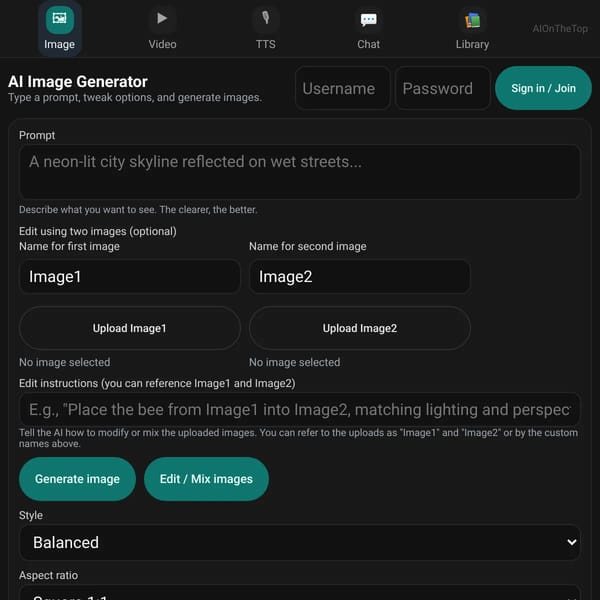Screen dimensions: 600x600
Task: Focus the Username input field
Action: pyautogui.click(x=342, y=88)
